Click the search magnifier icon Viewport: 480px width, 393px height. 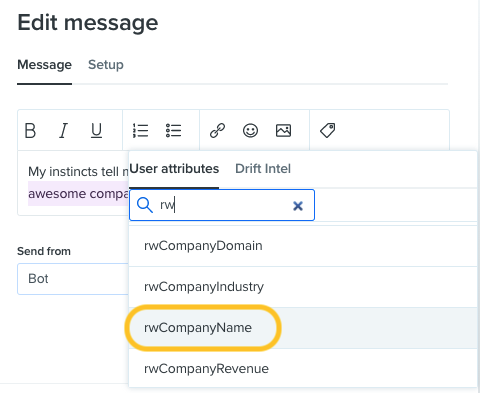(145, 205)
